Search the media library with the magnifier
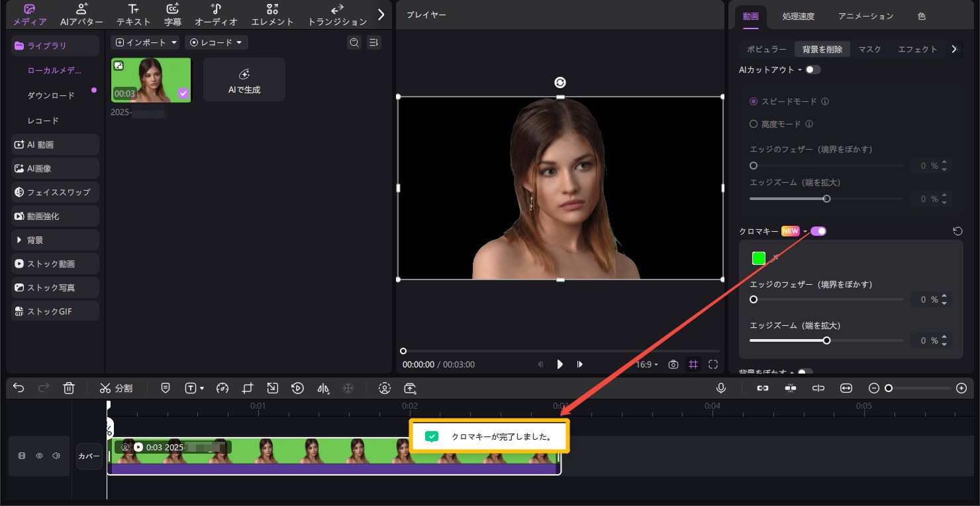980x506 pixels. point(354,42)
